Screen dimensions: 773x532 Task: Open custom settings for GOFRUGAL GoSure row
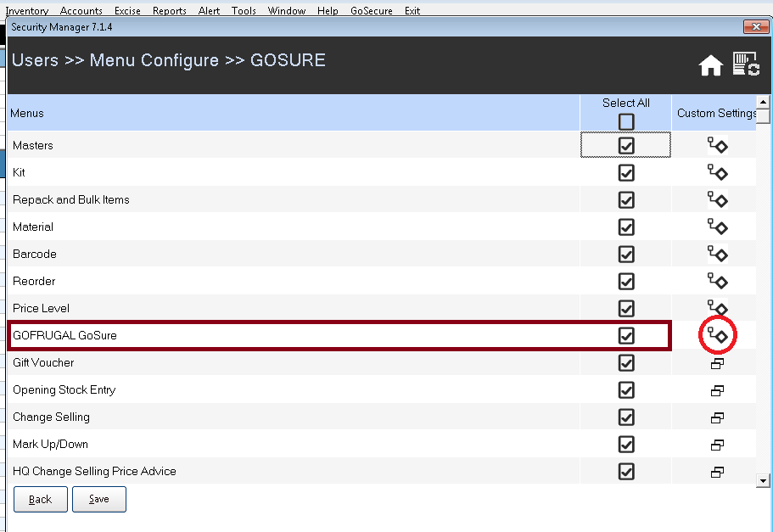click(717, 335)
